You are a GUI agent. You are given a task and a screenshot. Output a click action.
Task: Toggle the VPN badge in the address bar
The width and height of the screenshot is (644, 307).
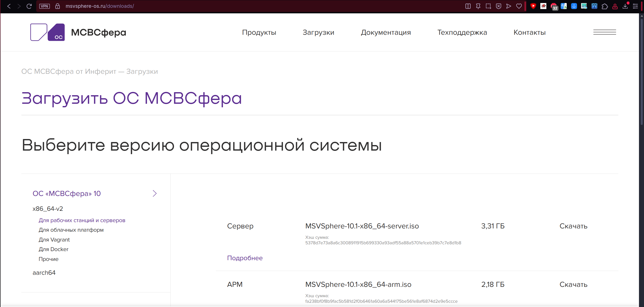click(45, 6)
